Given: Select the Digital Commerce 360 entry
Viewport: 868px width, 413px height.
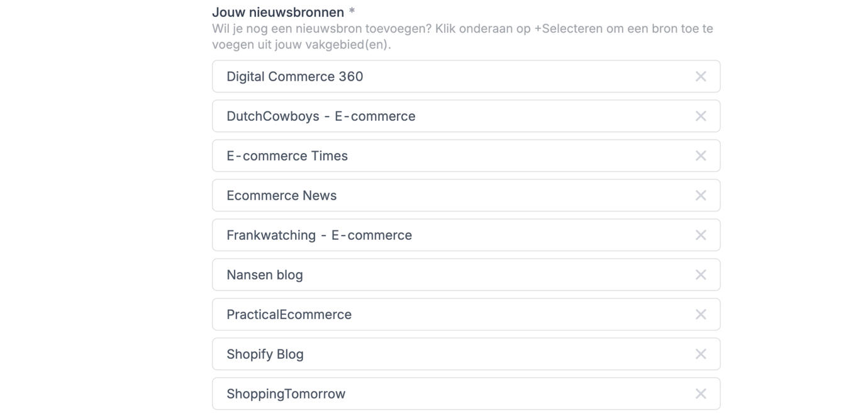Looking at the screenshot, I should pos(295,77).
